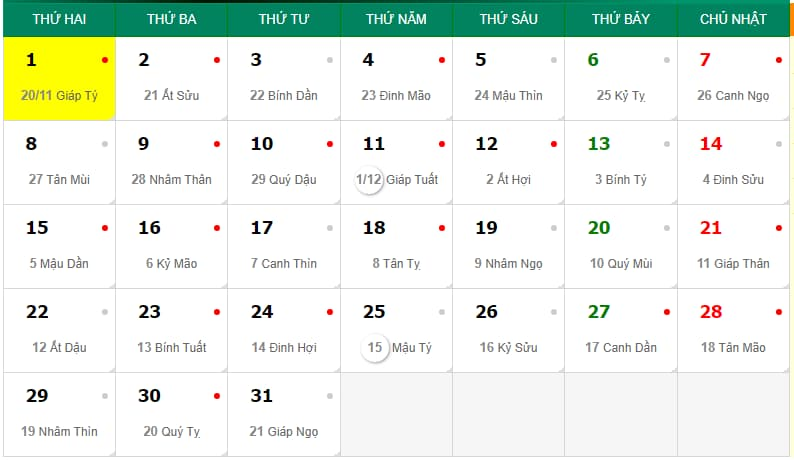794x460 pixels.
Task: Click the red dot on day 4
Action: pos(442,60)
